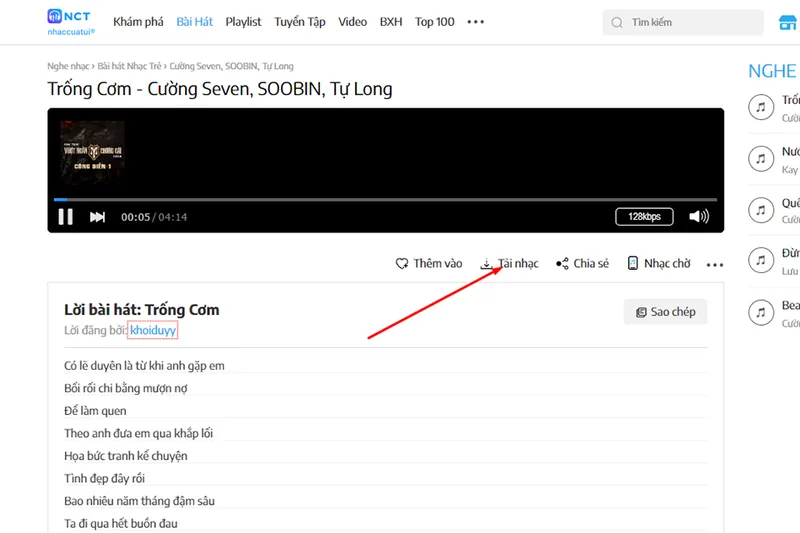Expand the top navigation overflow menu
This screenshot has height=533, width=800.
[x=476, y=22]
